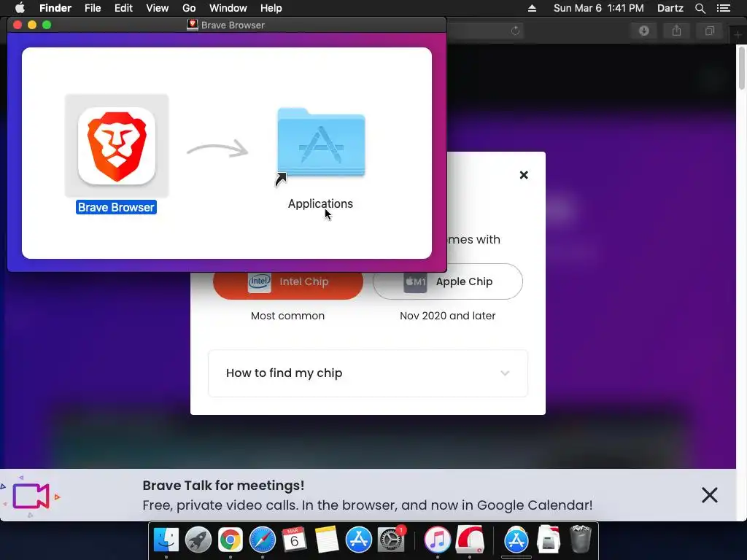Image resolution: width=747 pixels, height=560 pixels.
Task: Open Notification Center list icon
Action: (x=723, y=8)
